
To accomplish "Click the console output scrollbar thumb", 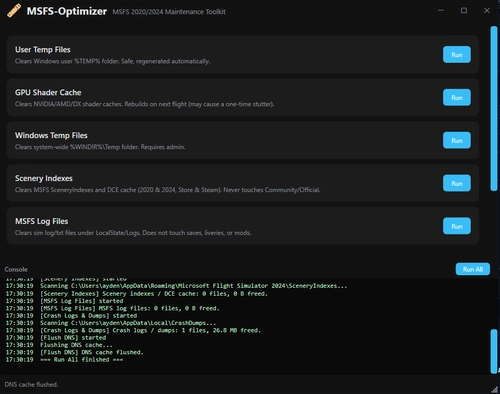I will click(494, 351).
